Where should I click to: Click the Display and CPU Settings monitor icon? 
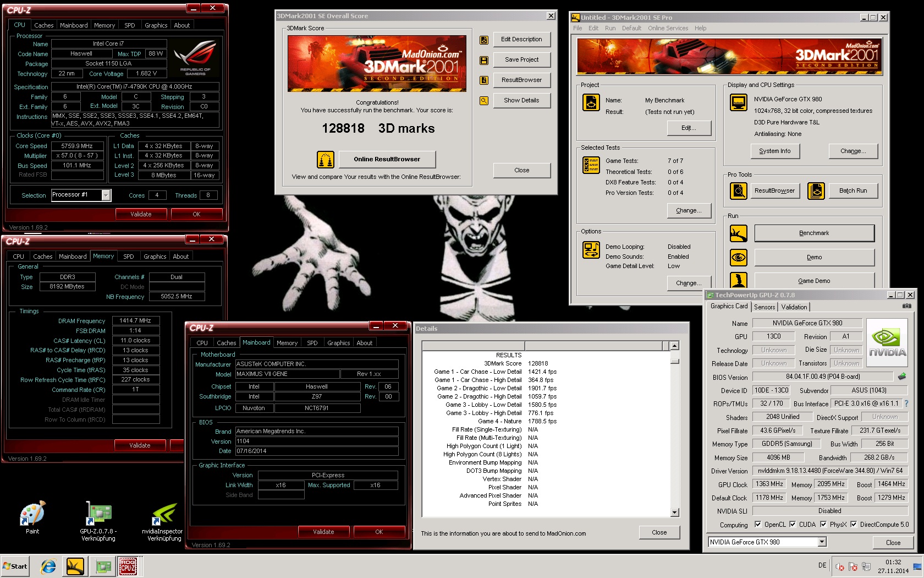[x=738, y=102]
